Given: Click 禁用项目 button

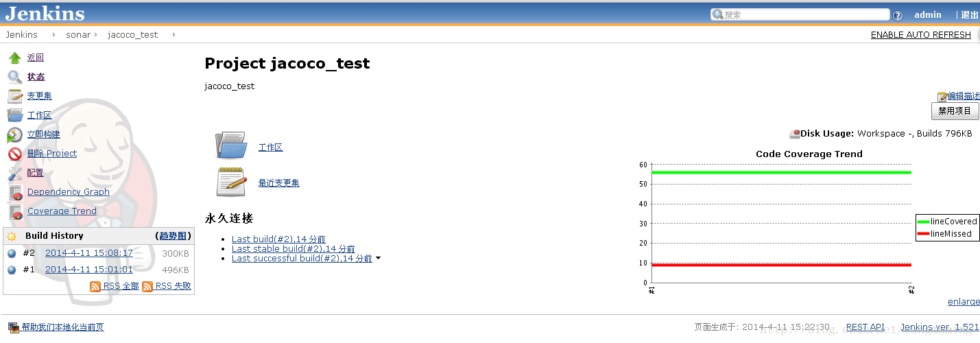Looking at the screenshot, I should pyautogui.click(x=955, y=110).
